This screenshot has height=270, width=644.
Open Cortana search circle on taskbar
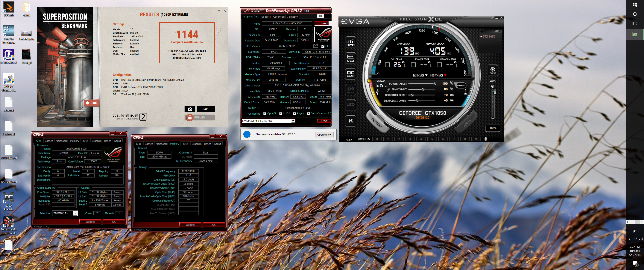634,14
